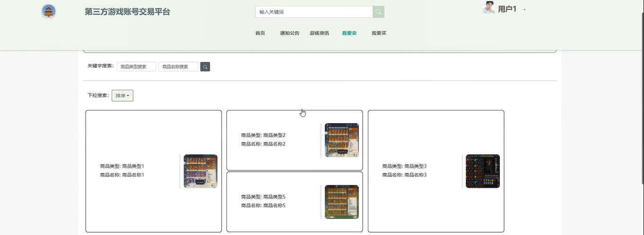Open the 商品名称3 product thumbnail
The width and height of the screenshot is (644, 235).
pos(483,171)
